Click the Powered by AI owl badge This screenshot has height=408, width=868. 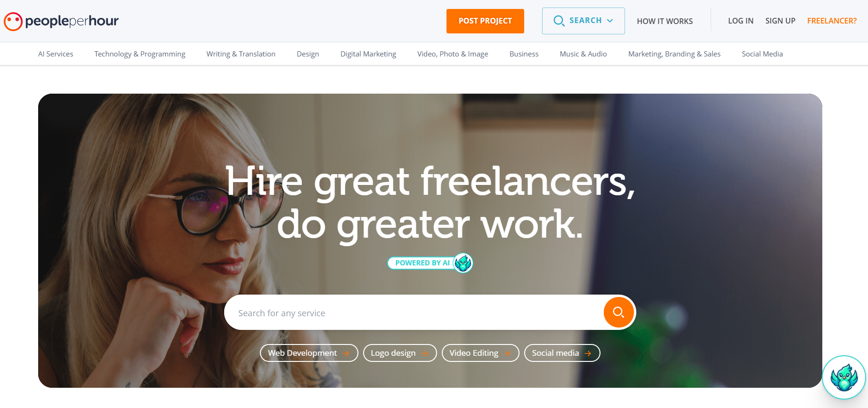[x=430, y=263]
